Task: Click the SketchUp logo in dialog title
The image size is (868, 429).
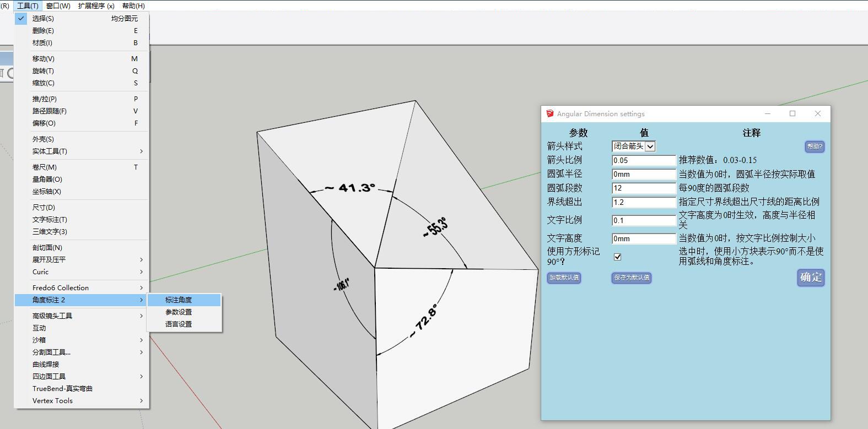Action: [549, 113]
